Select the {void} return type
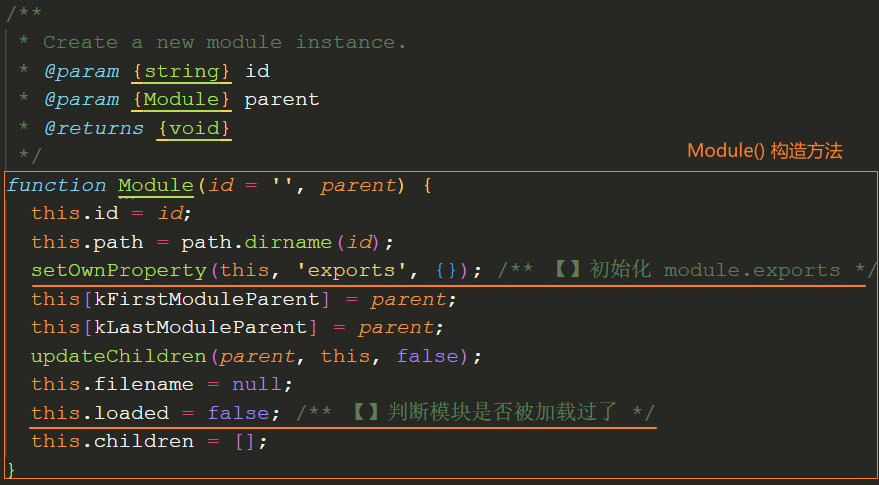879x485 pixels. tap(194, 128)
